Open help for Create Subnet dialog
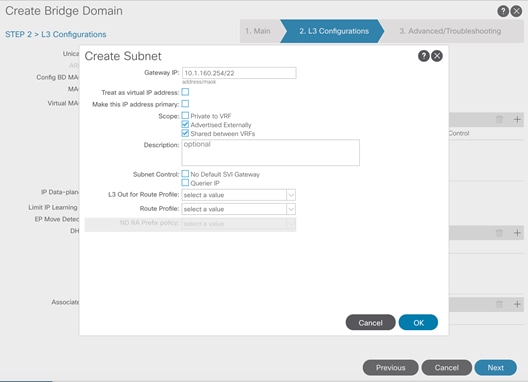The image size is (528, 382). click(424, 56)
